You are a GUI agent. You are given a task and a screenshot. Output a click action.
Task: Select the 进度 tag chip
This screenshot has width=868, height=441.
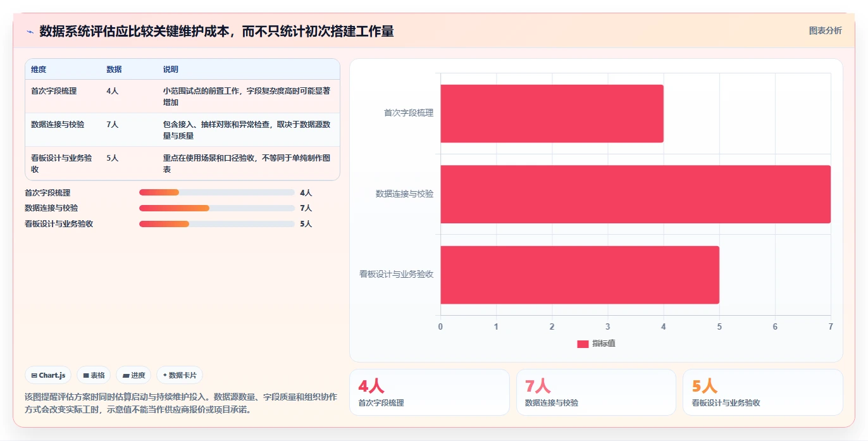133,375
